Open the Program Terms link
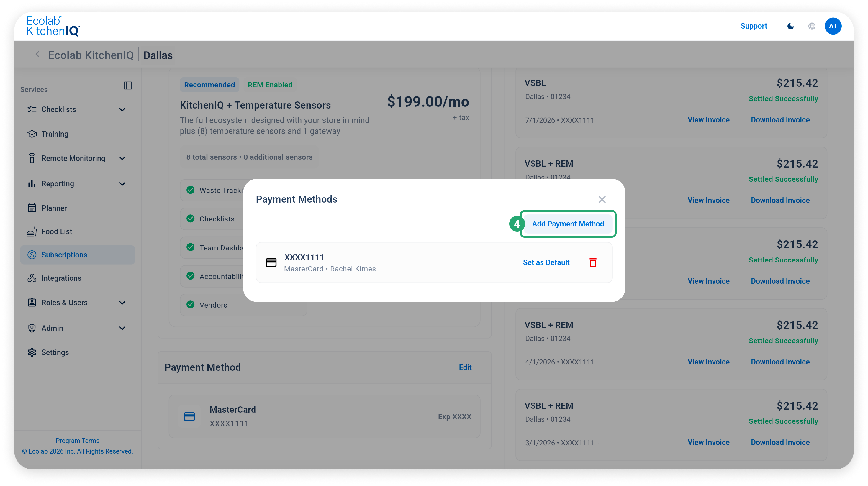Viewport: 868px width, 486px height. pos(78,441)
